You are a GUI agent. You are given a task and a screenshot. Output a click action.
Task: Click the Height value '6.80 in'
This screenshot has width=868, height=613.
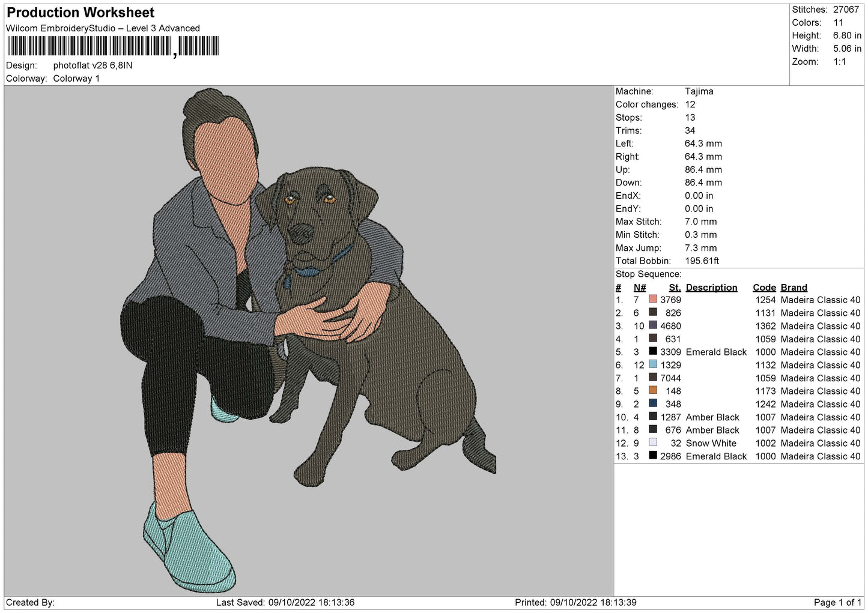click(x=847, y=35)
